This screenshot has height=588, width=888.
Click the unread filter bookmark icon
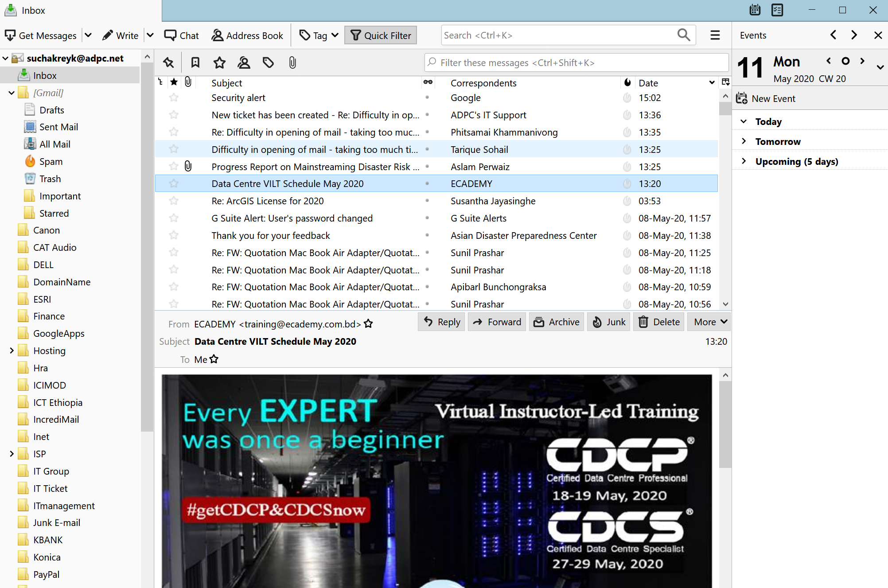195,62
